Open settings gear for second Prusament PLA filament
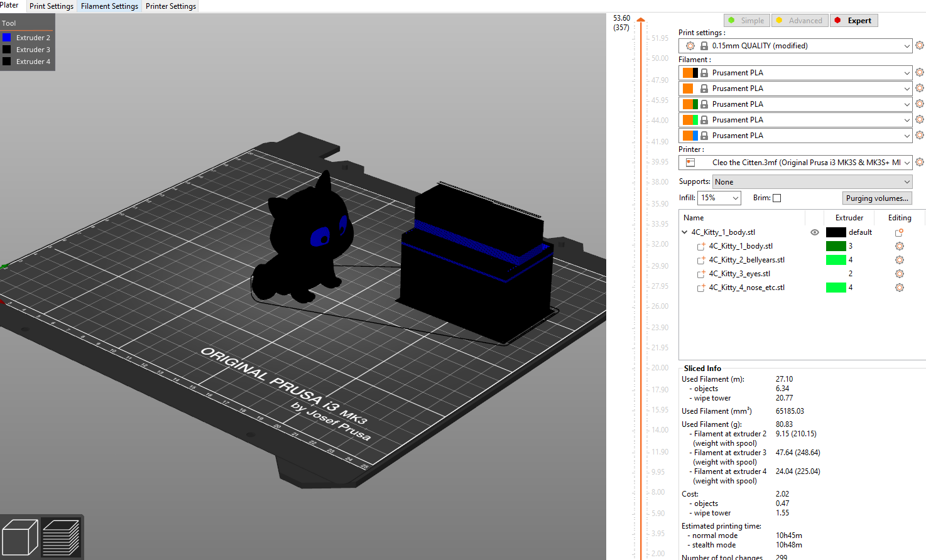 920,88
